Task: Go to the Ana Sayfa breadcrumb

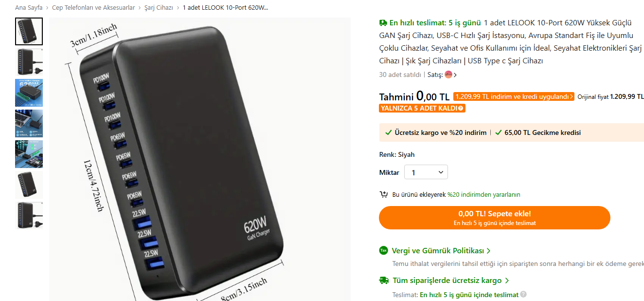Action: coord(29,8)
